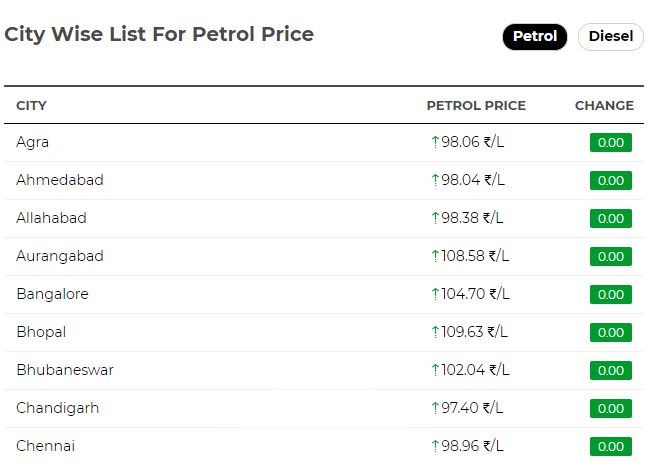
Task: Click the up arrow by Bangalore's 104.70 price
Action: 435,294
